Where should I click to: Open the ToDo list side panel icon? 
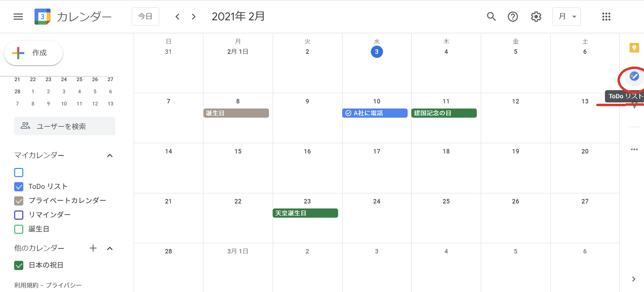click(634, 76)
